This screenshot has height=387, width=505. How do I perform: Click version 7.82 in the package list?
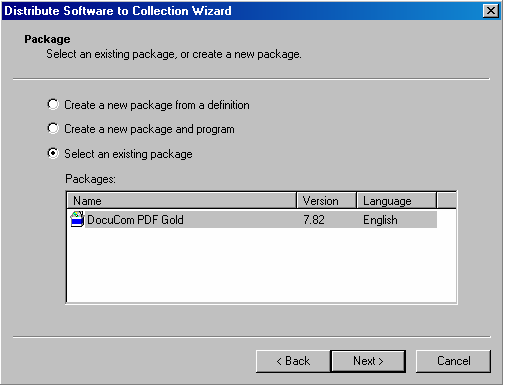(314, 220)
